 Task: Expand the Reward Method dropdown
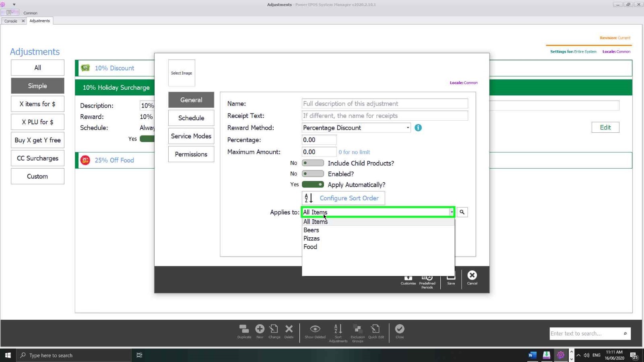(x=408, y=128)
